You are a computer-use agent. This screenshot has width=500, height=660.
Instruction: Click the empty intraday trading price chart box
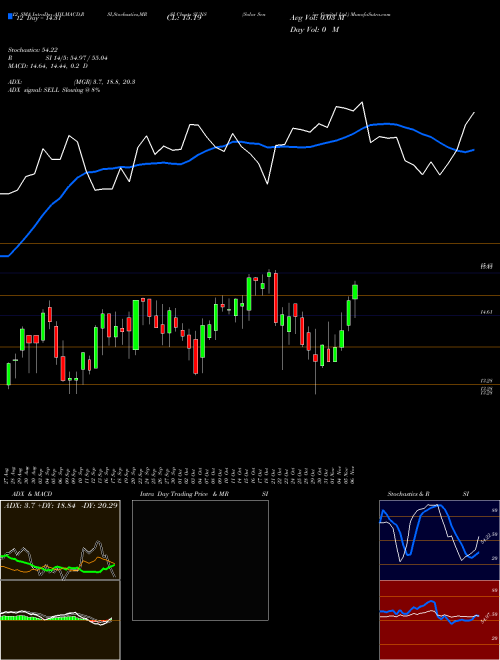point(200,560)
